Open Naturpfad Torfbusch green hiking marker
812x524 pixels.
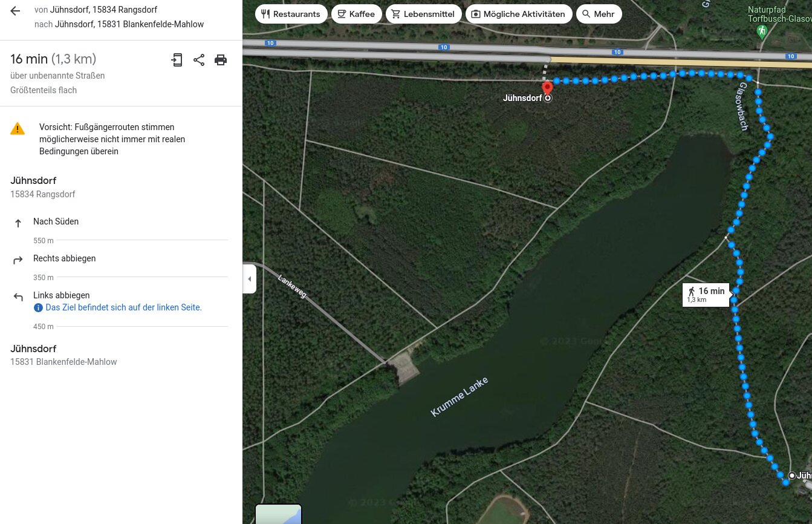point(762,31)
